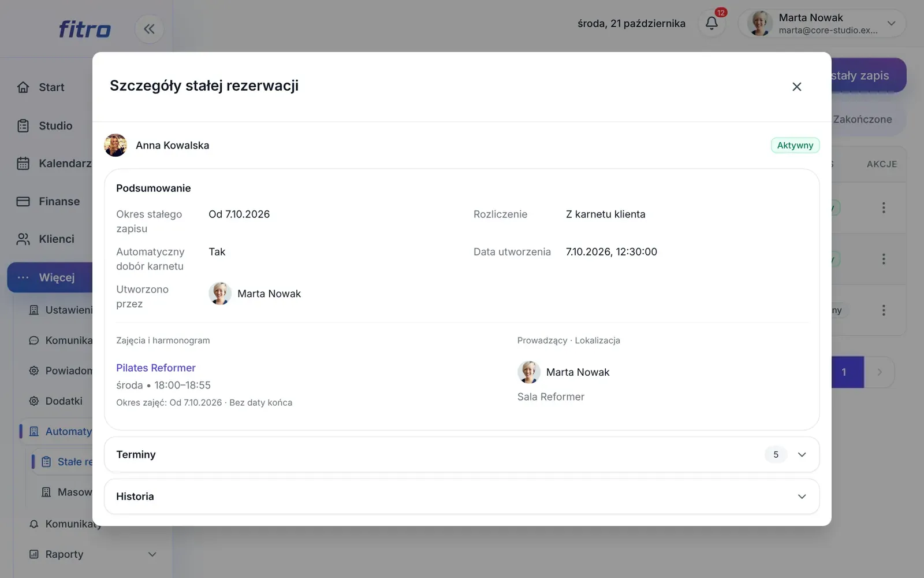Go to next page with arrow
The width and height of the screenshot is (924, 578).
tap(880, 372)
